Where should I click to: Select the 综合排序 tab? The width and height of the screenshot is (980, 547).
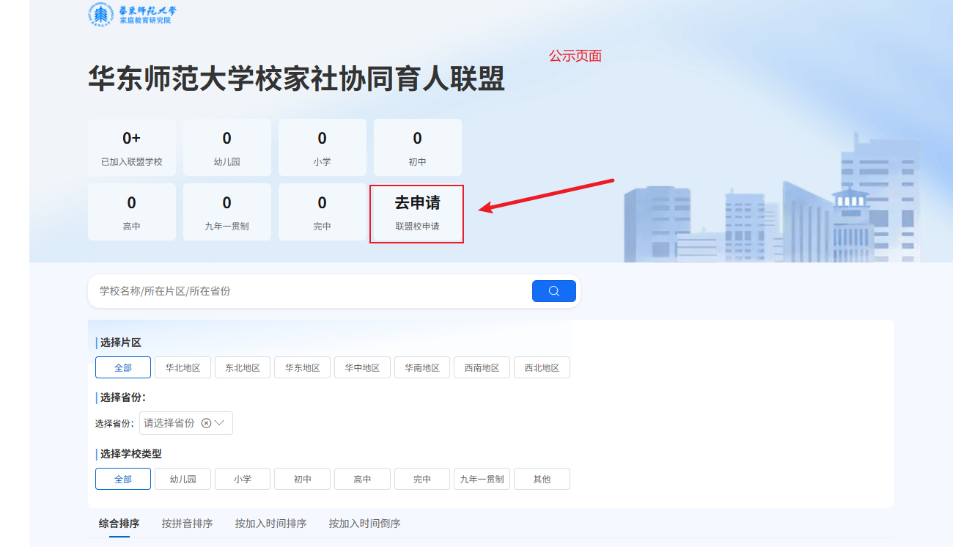coord(119,524)
